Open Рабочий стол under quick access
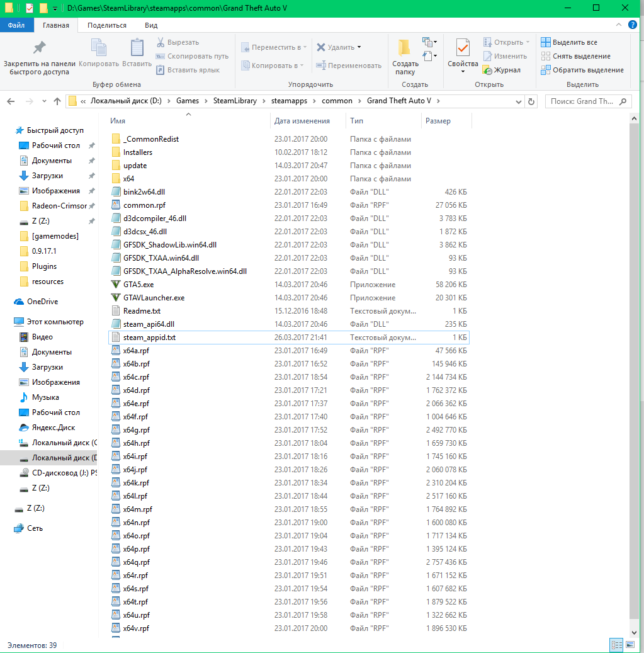The width and height of the screenshot is (644, 653). tap(50, 145)
